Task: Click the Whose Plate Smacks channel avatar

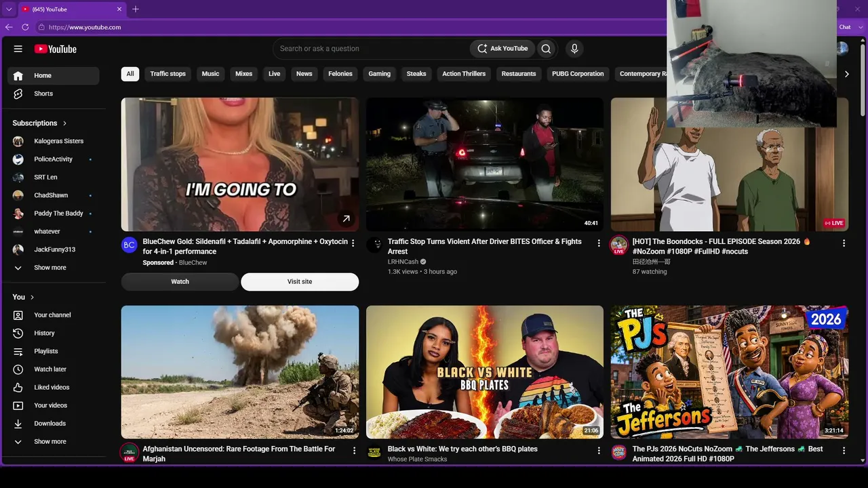Action: (x=374, y=452)
